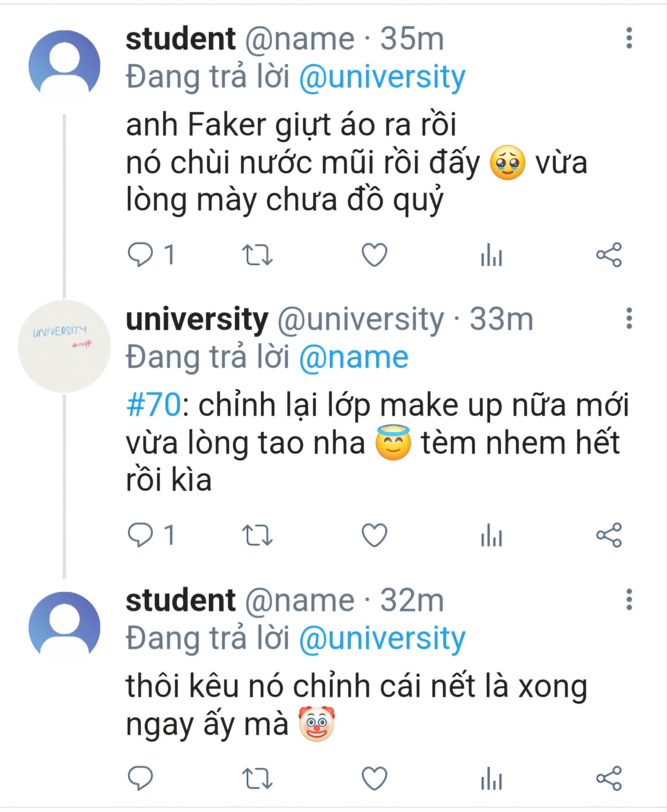
Task: View analytics for the 35m tweet
Action: [491, 255]
